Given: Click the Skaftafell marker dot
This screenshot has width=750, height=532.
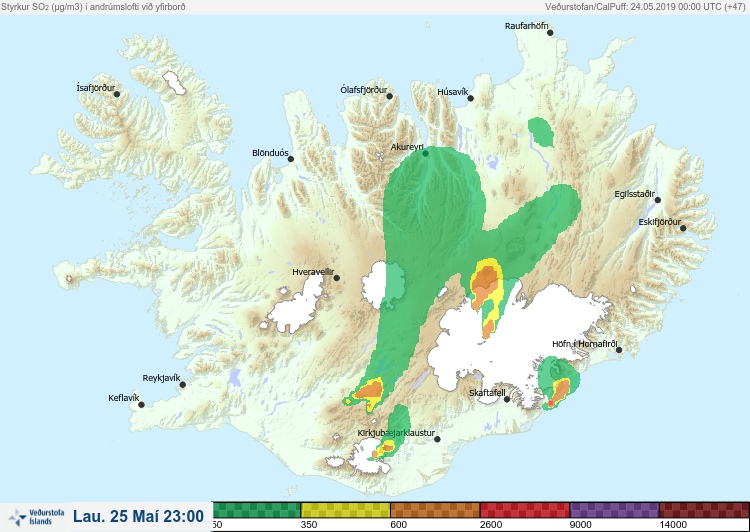Looking at the screenshot, I should coord(507,399).
